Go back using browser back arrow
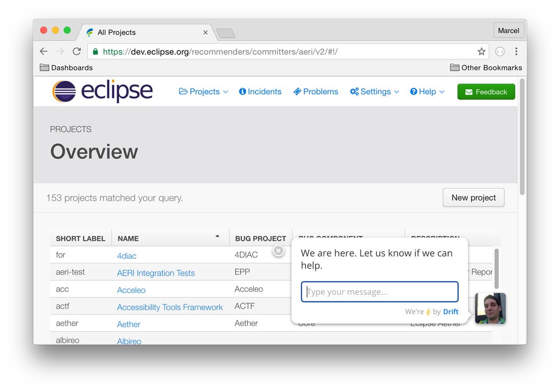The width and height of the screenshot is (560, 392). (44, 52)
